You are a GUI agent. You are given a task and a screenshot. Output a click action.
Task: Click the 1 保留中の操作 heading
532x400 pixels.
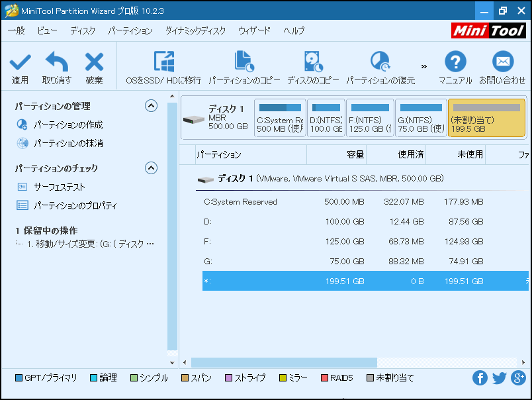click(x=46, y=230)
